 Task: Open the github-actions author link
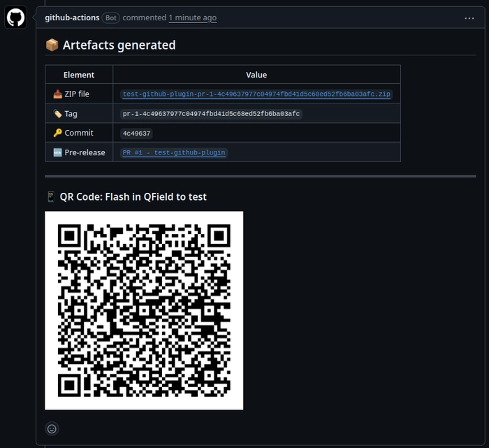click(x=72, y=17)
